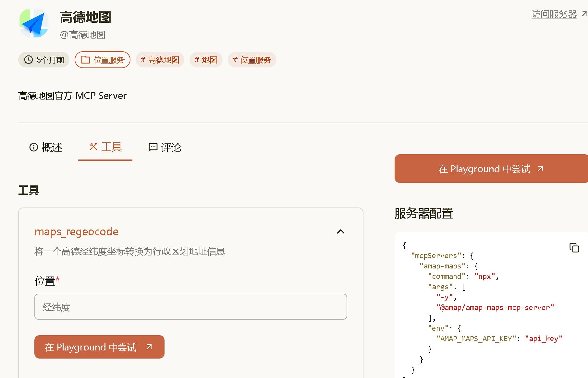Click the info icon on the 概述 tab

(x=34, y=147)
